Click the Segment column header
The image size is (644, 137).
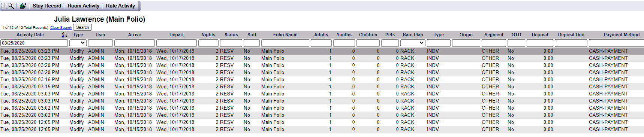(494, 34)
